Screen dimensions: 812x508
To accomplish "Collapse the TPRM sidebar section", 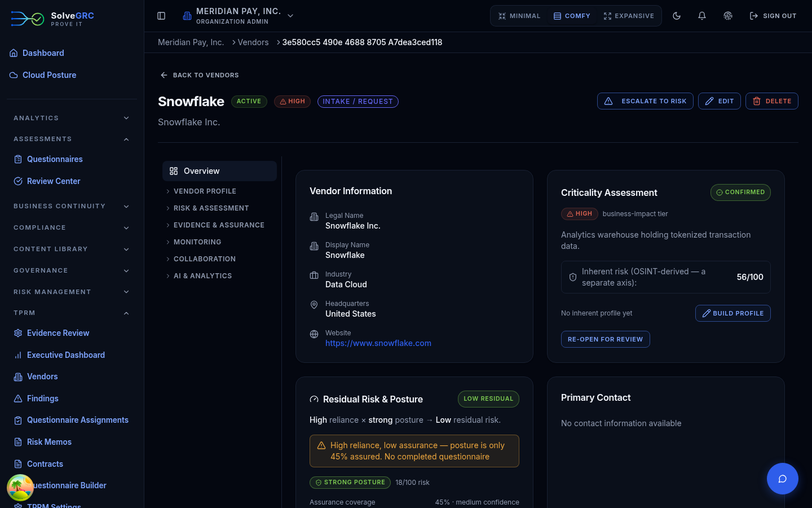I will (x=72, y=313).
